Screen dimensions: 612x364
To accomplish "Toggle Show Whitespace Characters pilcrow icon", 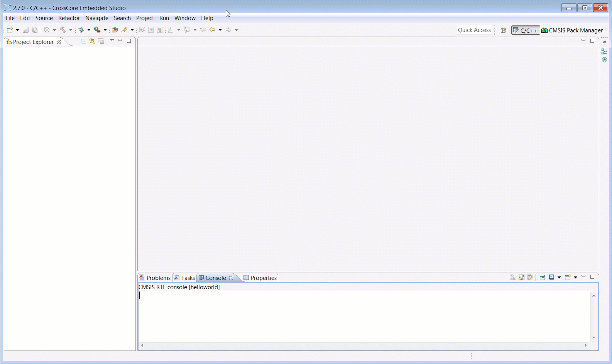I will coord(160,30).
